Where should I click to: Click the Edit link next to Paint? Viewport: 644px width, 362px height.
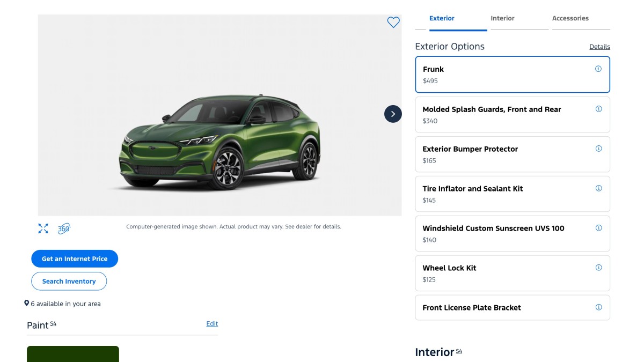(x=212, y=323)
